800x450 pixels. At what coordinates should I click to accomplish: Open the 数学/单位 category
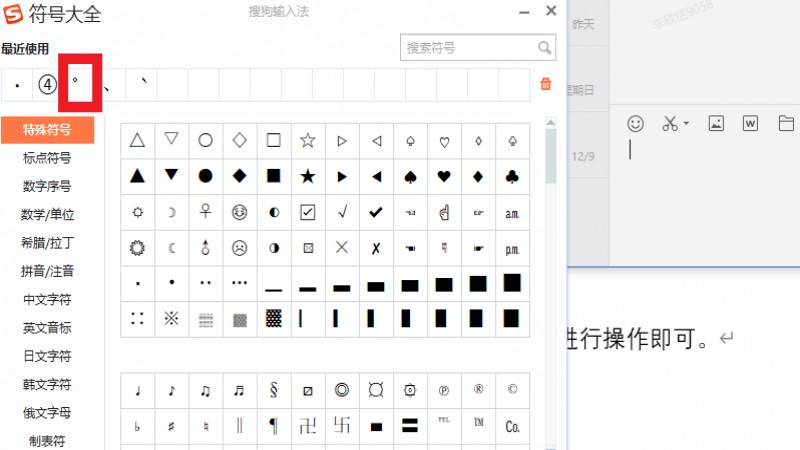point(47,214)
